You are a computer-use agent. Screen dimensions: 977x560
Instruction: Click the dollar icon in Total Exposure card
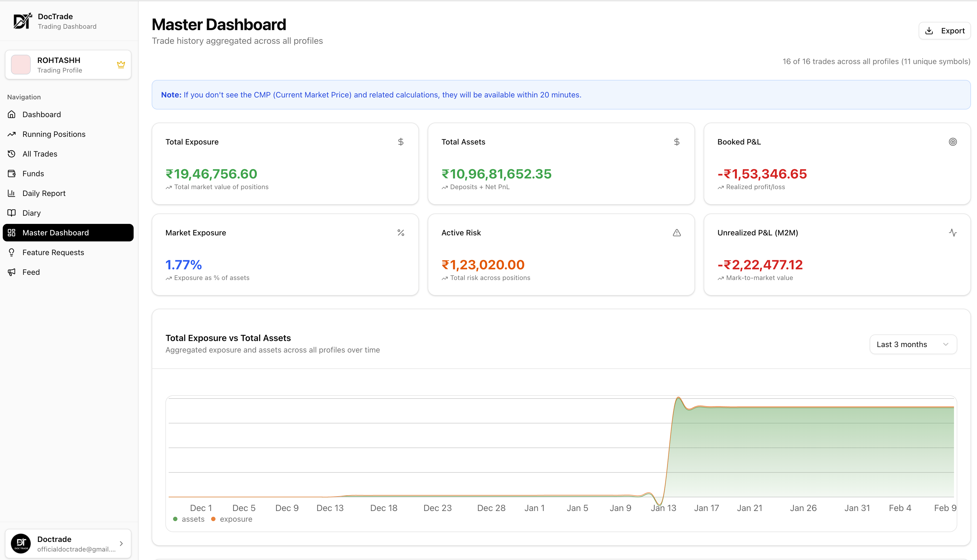click(401, 142)
